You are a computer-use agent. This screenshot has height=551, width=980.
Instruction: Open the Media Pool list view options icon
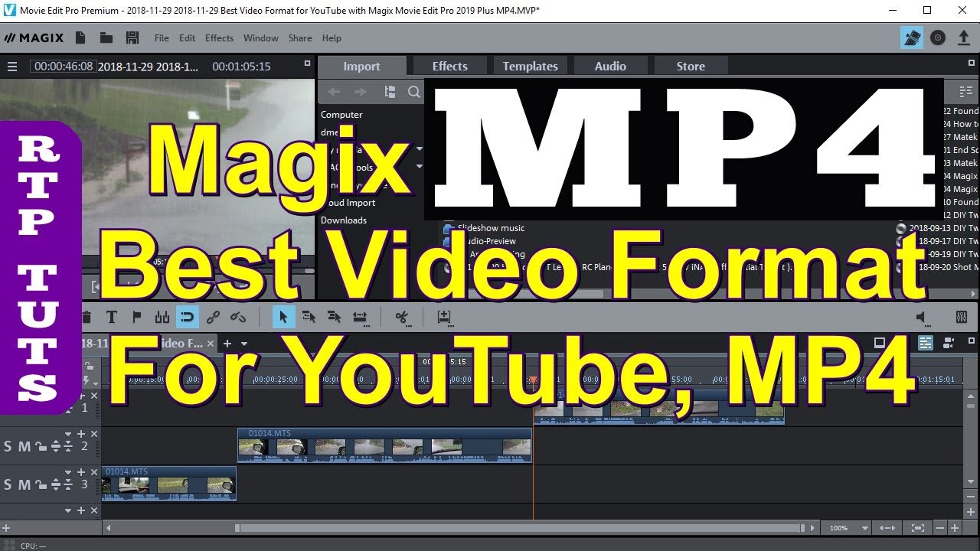click(x=965, y=92)
